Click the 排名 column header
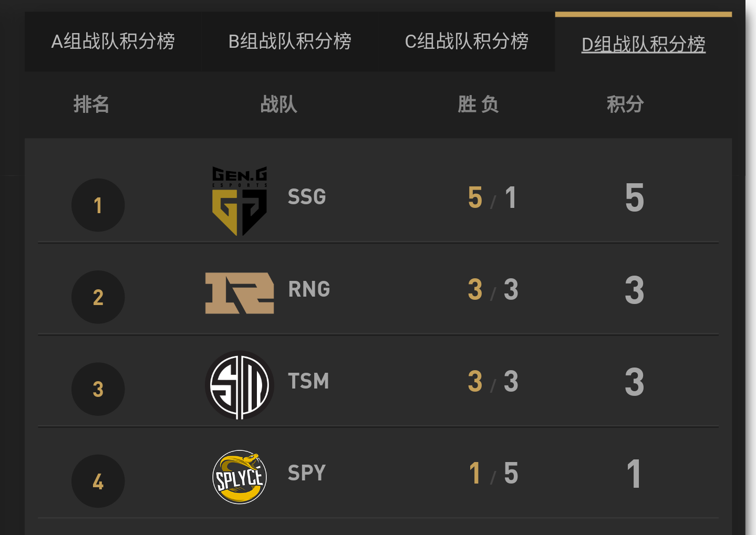This screenshot has height=535, width=756. point(91,104)
